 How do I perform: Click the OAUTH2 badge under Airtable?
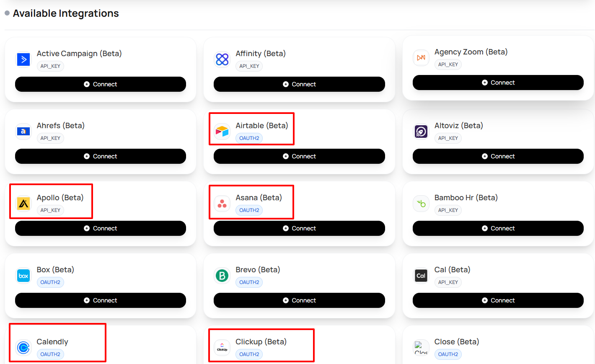coord(249,138)
